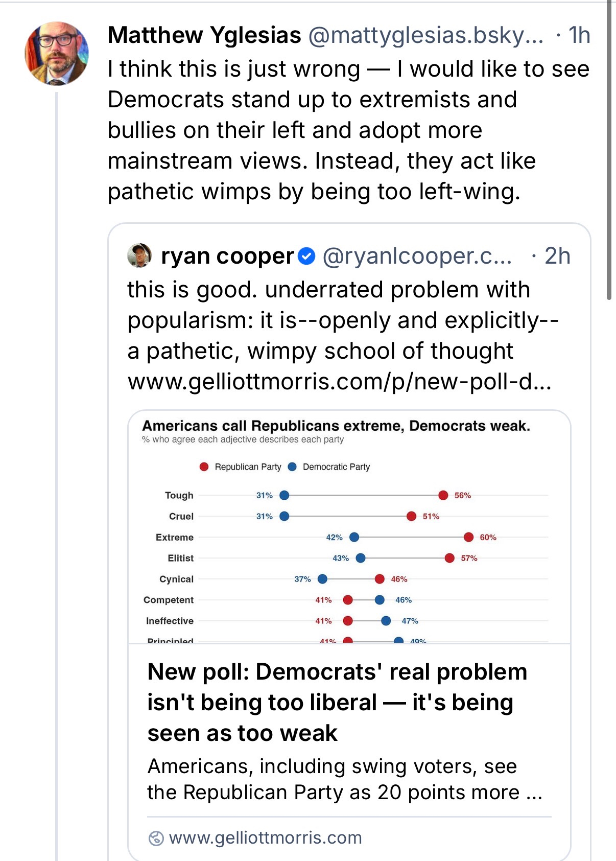Open @ryanlcooper handle link

pyautogui.click(x=417, y=256)
